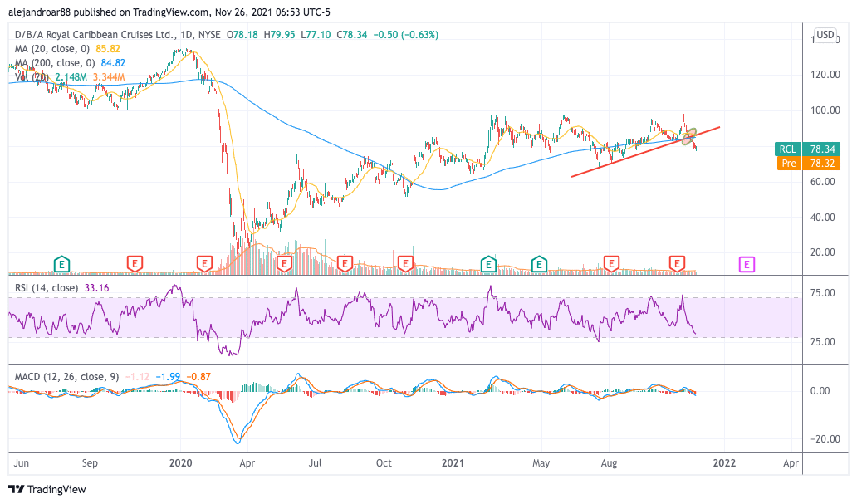
Task: Click the MACD signal value -0.87
Action: pyautogui.click(x=198, y=377)
